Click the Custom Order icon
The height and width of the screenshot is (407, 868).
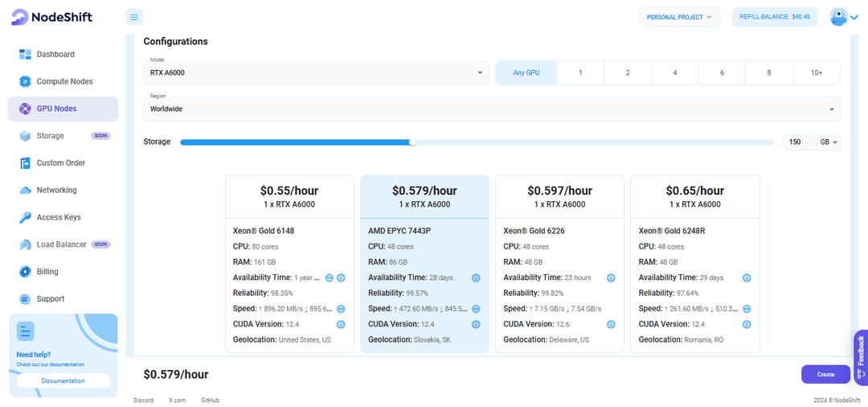(x=25, y=162)
